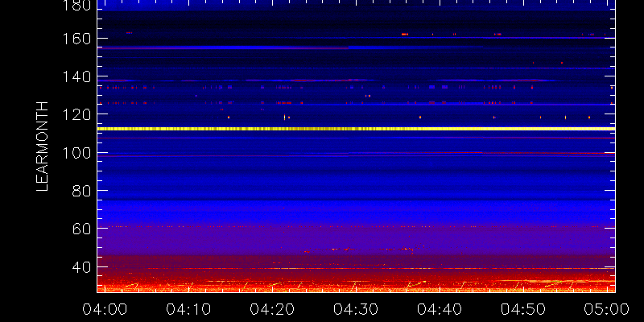Click the 04:30 time label

356,309
